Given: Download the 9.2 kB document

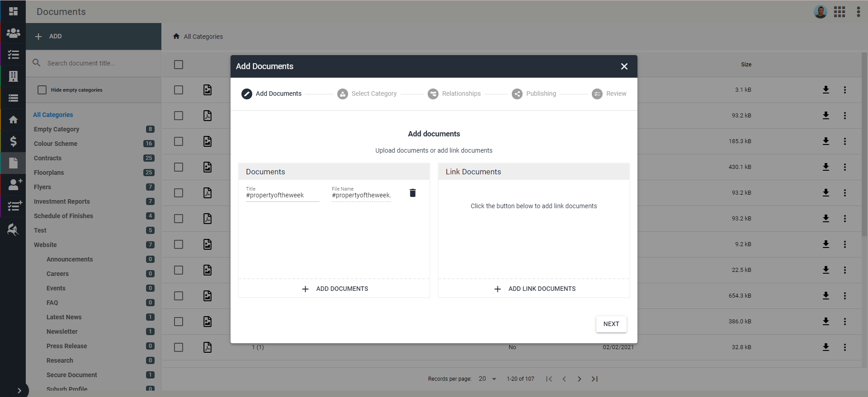Looking at the screenshot, I should [x=826, y=244].
